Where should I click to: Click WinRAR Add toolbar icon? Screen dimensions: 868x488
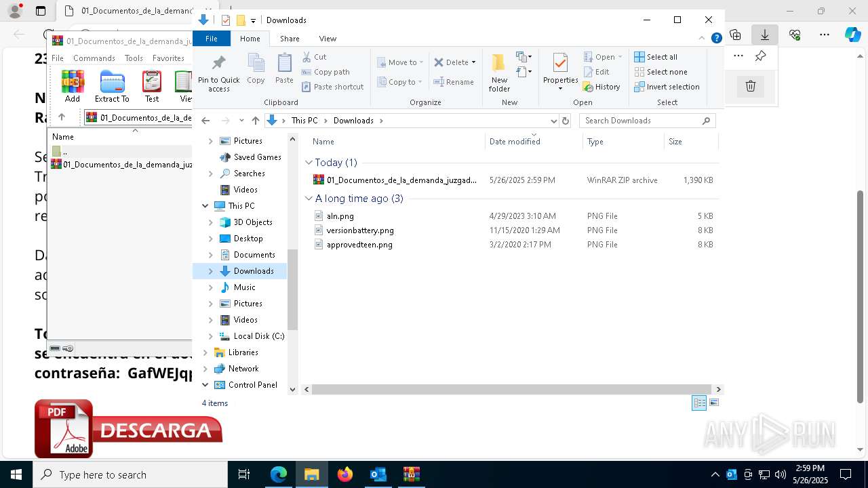(73, 87)
